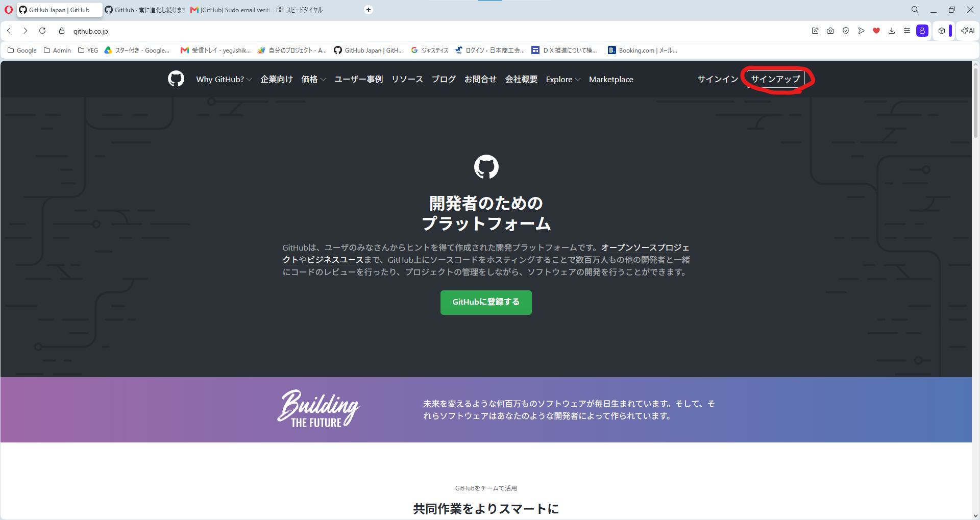Screen dimensions: 980x520
Task: Open the Gmail bookmark 受信トレイ
Action: click(215, 50)
